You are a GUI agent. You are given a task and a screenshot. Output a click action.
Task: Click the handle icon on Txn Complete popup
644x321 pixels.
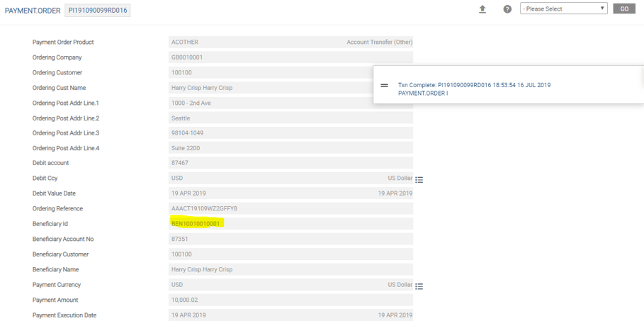pyautogui.click(x=385, y=86)
